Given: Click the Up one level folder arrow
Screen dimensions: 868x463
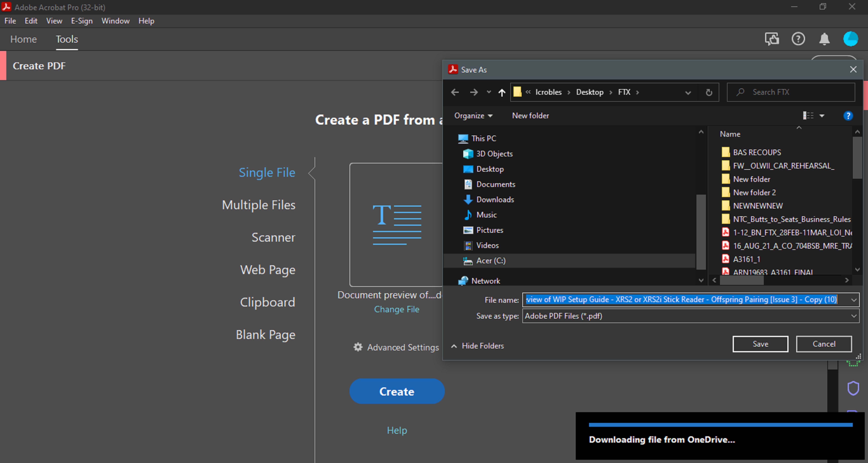Looking at the screenshot, I should (502, 92).
